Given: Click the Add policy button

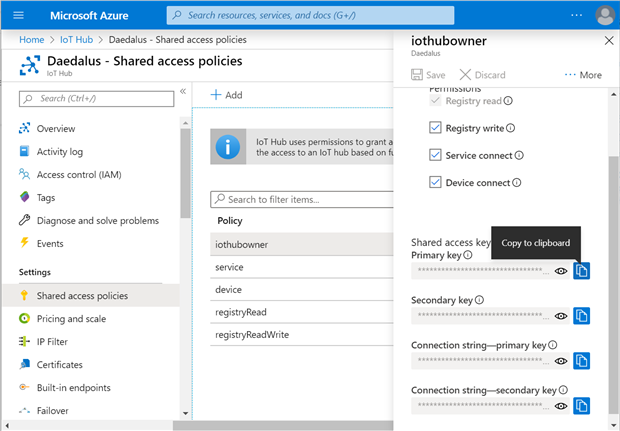Looking at the screenshot, I should [x=227, y=95].
